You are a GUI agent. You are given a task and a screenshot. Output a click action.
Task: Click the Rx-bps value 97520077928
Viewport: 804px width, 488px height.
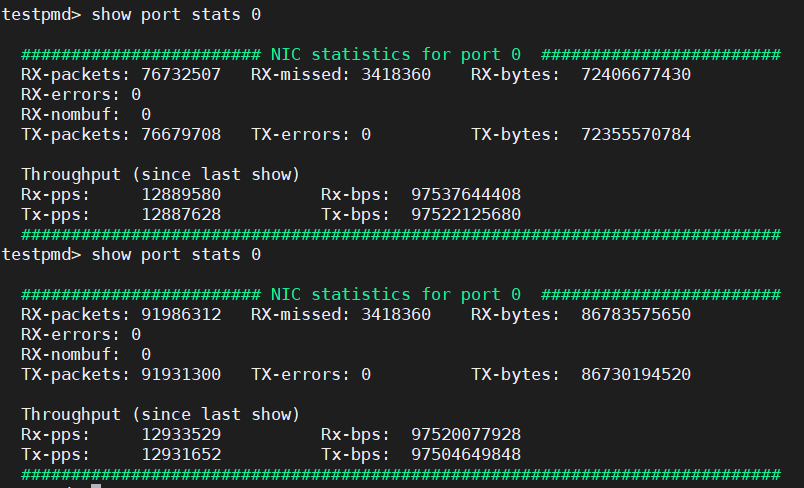(465, 434)
